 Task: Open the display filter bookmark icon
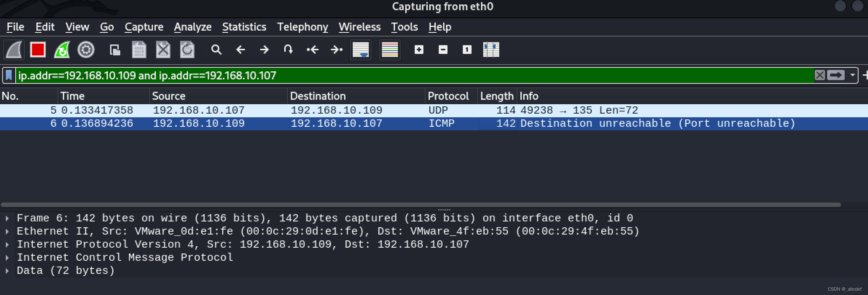(9, 75)
